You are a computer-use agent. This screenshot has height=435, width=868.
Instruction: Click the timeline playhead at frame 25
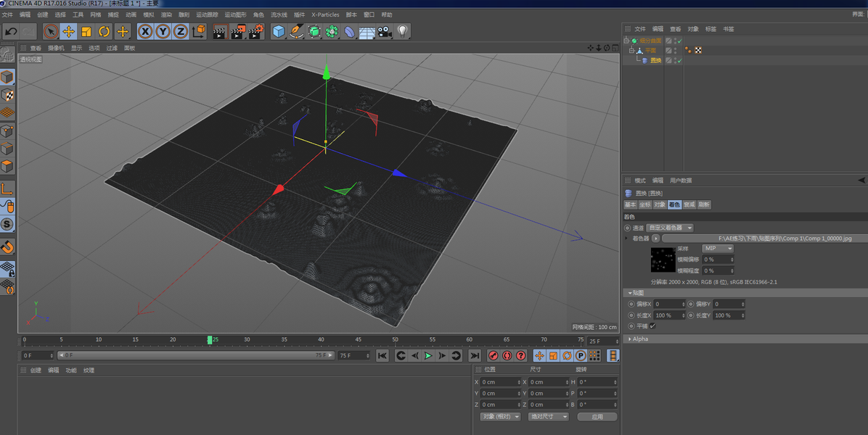(210, 339)
